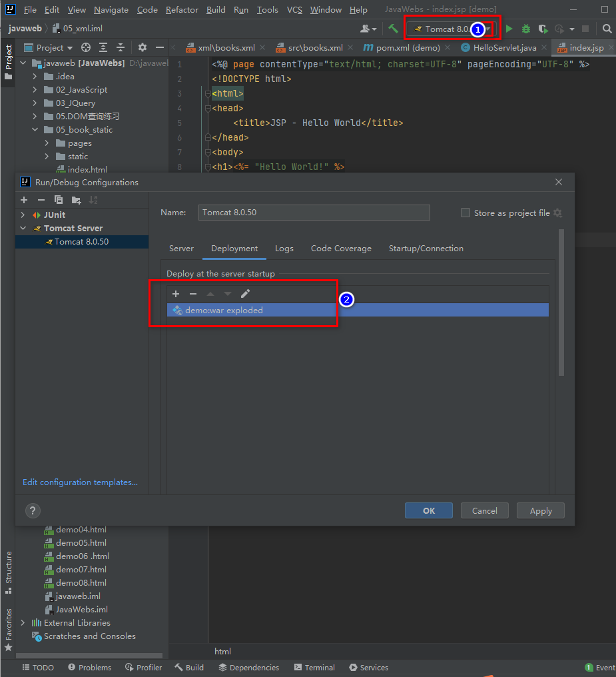Open the user account icon in toolbar
616x677 pixels.
pyautogui.click(x=368, y=29)
